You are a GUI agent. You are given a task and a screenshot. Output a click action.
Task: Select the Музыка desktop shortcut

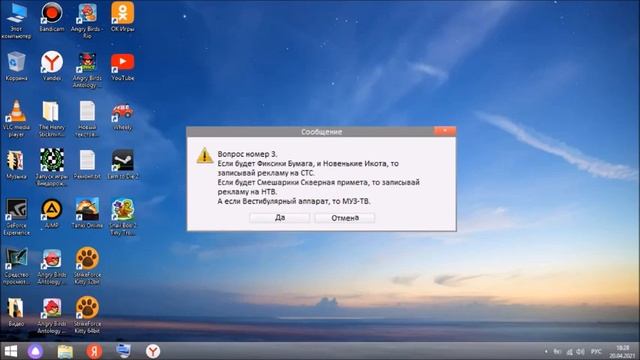coord(16,165)
